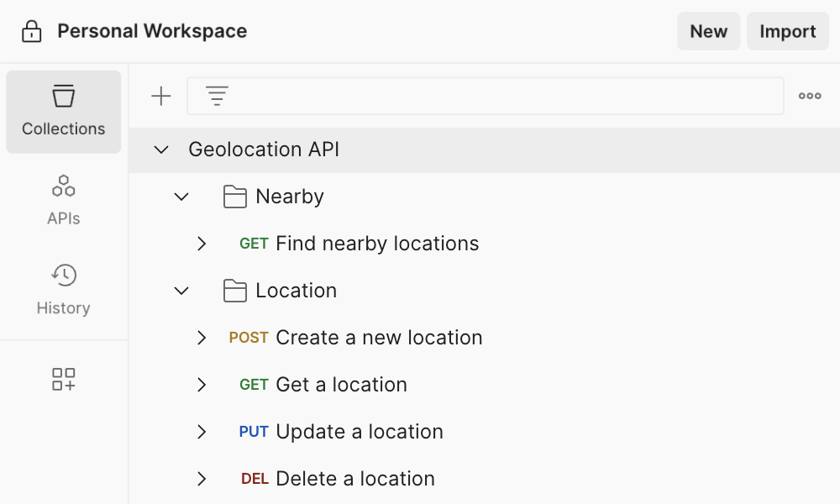Click the Import button

pyautogui.click(x=787, y=31)
